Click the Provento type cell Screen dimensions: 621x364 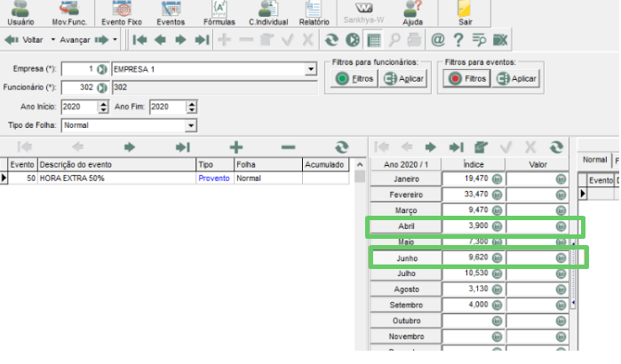pos(214,178)
